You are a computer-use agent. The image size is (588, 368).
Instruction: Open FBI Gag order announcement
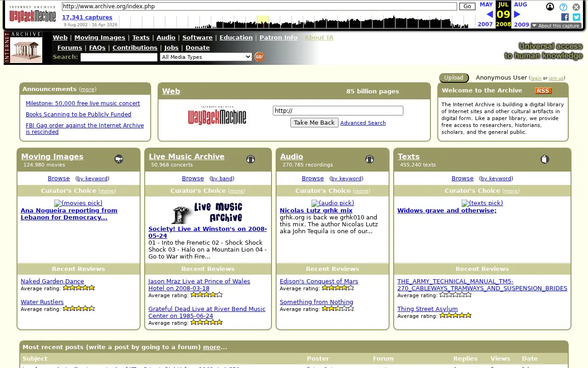click(85, 129)
